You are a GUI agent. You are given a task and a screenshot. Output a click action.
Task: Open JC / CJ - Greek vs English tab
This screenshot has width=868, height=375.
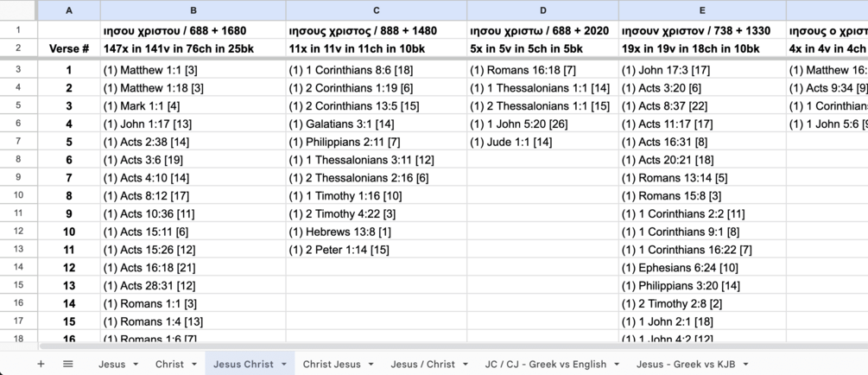point(545,365)
